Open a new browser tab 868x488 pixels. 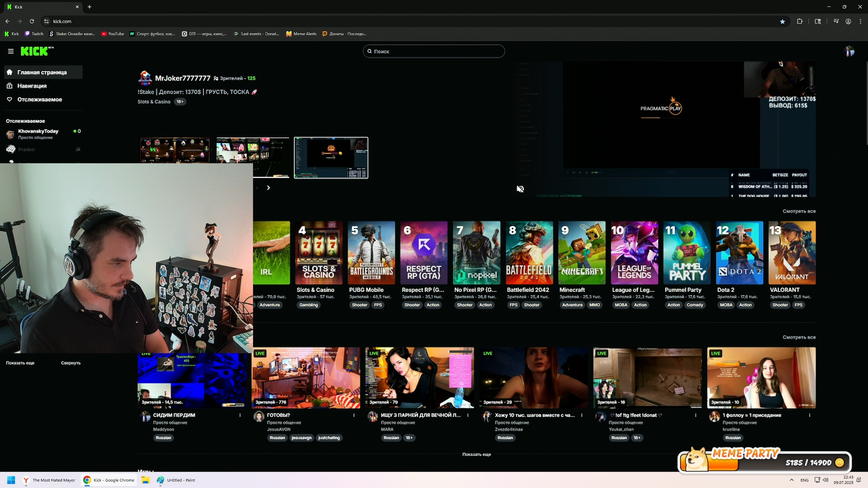click(90, 7)
